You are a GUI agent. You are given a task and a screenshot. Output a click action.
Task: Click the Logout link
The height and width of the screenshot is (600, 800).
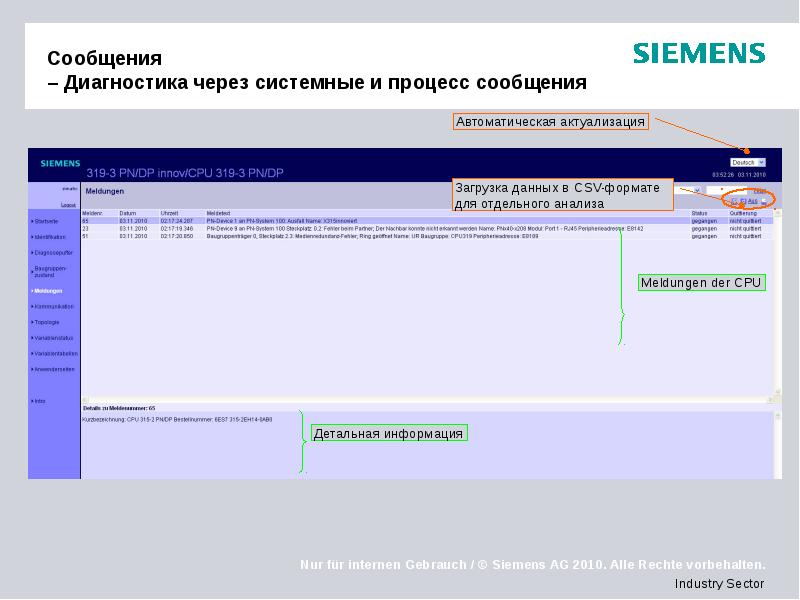pos(70,203)
